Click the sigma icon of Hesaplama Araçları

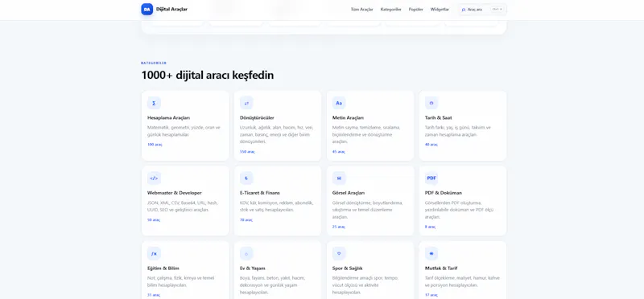(154, 103)
